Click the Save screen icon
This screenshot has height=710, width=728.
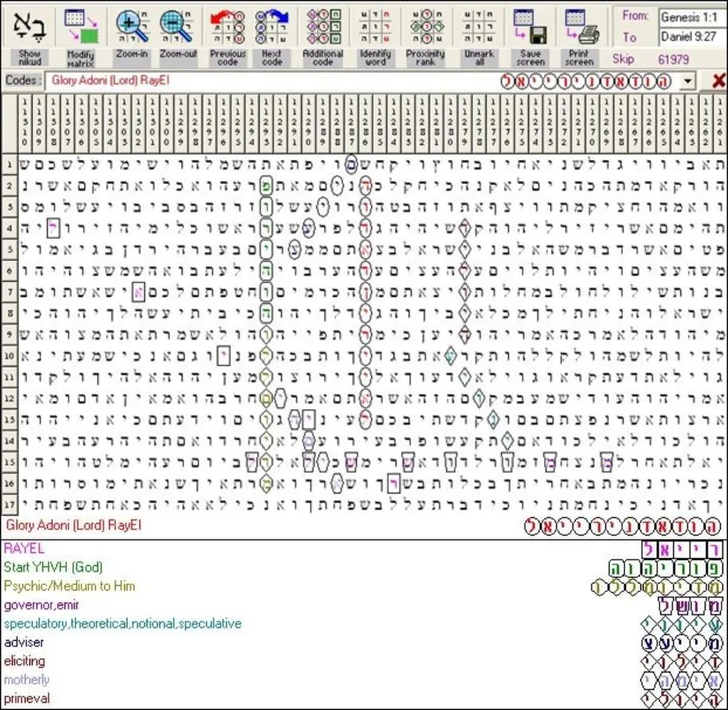(530, 26)
